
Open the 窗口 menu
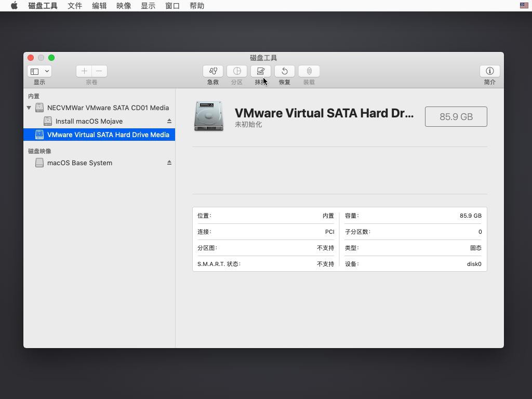tap(172, 6)
